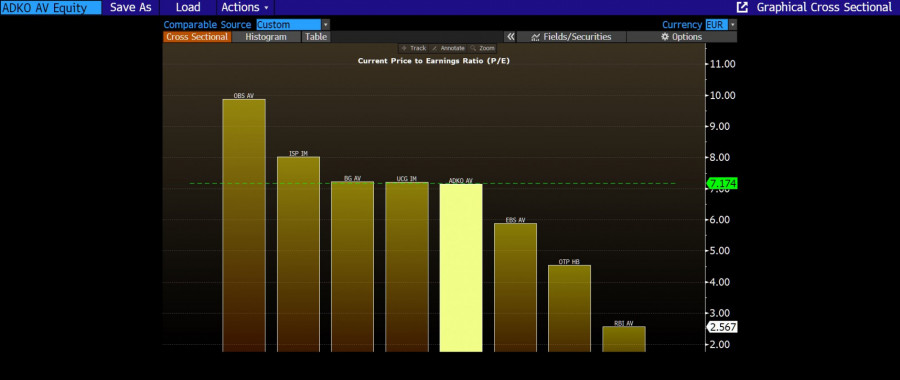Switch to the Cross Sectional tab
The image size is (900, 380).
197,37
